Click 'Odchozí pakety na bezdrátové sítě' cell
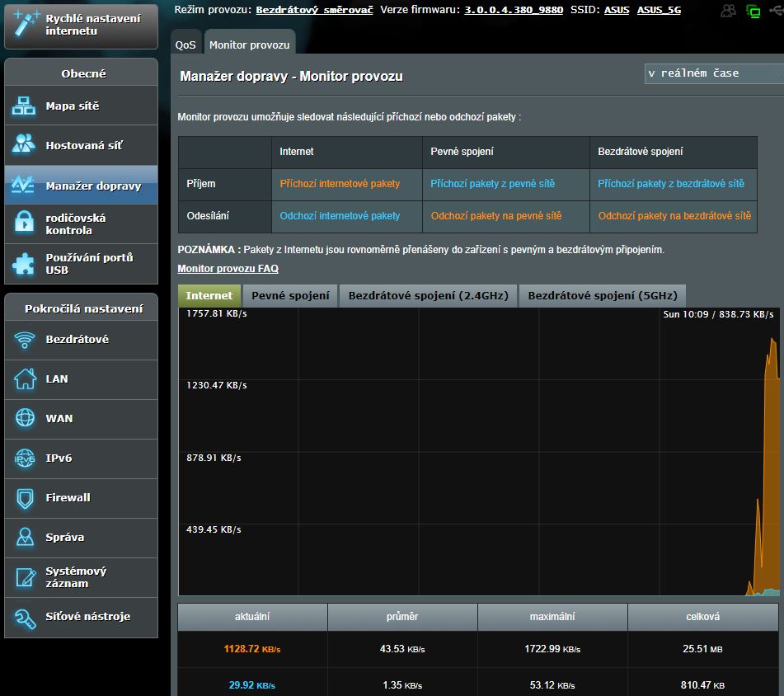Viewport: 784px width, 696px height. coord(674,216)
